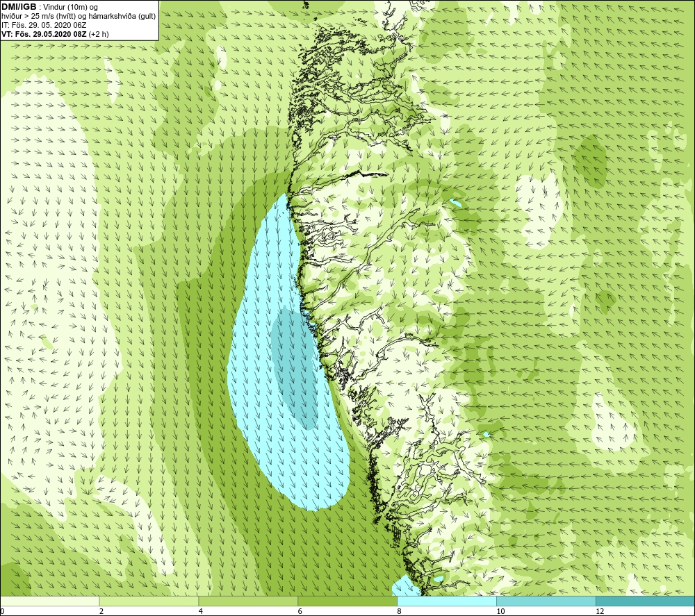Click the 6–8 dark green scale segment
The image size is (695, 616).
click(347, 601)
